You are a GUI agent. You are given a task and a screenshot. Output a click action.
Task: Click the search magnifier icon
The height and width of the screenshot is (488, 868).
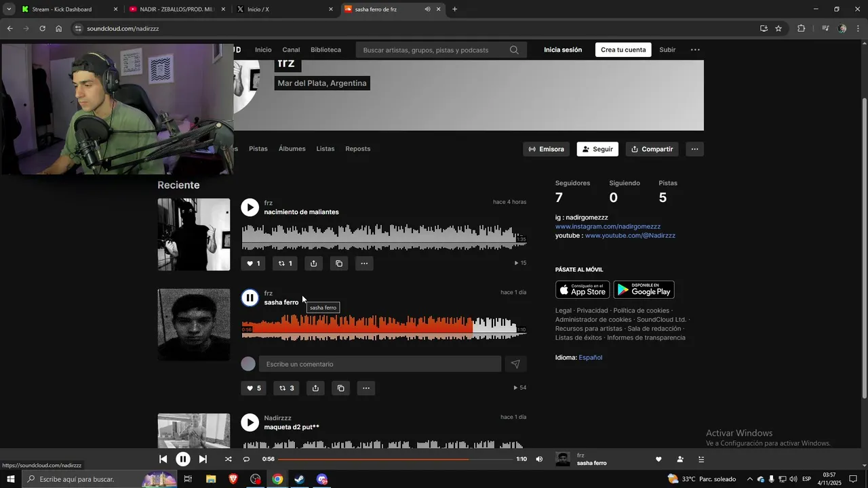click(x=514, y=49)
